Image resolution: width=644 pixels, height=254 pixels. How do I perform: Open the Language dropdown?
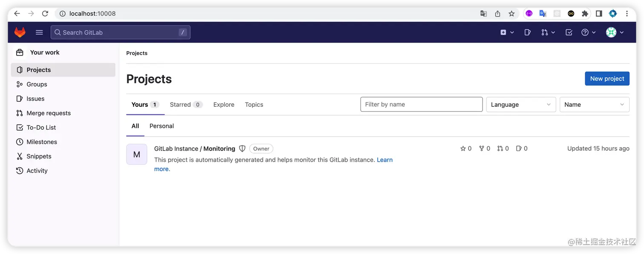tap(521, 105)
